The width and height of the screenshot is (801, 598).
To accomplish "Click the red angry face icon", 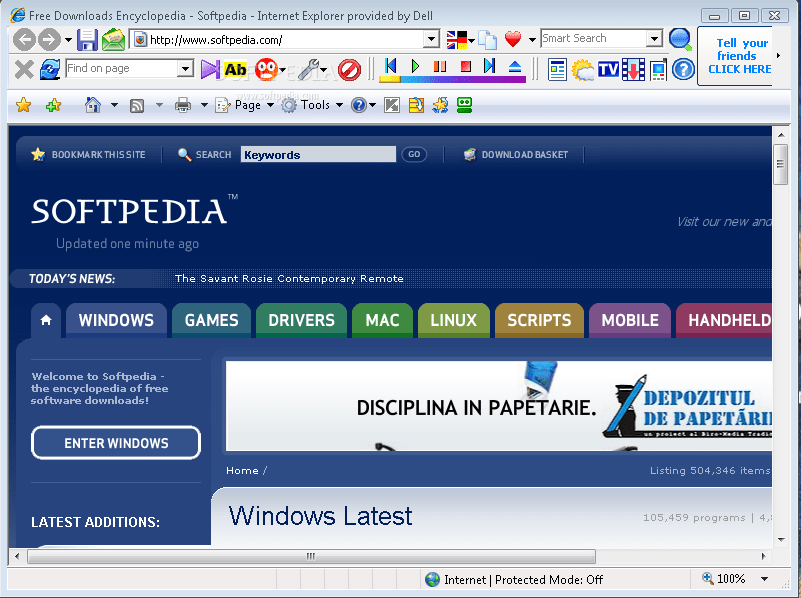I will pos(266,69).
